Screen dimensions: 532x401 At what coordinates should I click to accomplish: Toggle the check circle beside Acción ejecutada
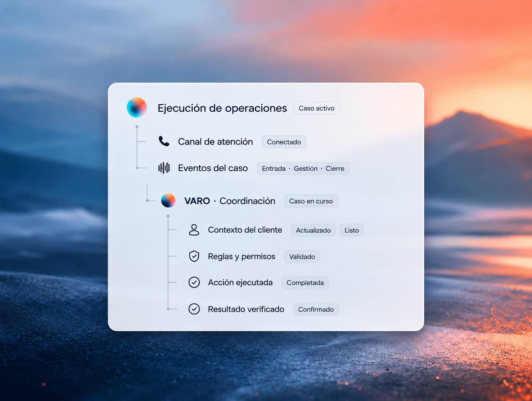coord(194,282)
